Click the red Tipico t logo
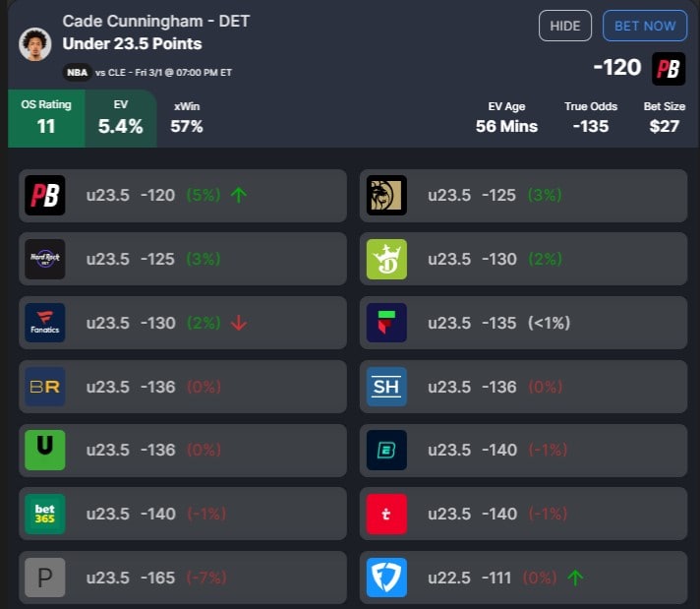This screenshot has height=609, width=700. pos(386,514)
